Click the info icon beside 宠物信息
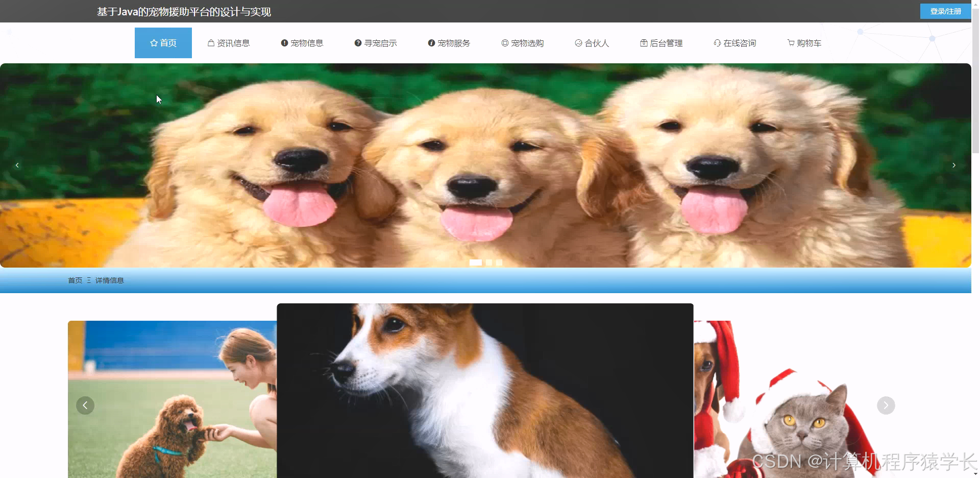Viewport: 980px width, 478px height. 284,43
